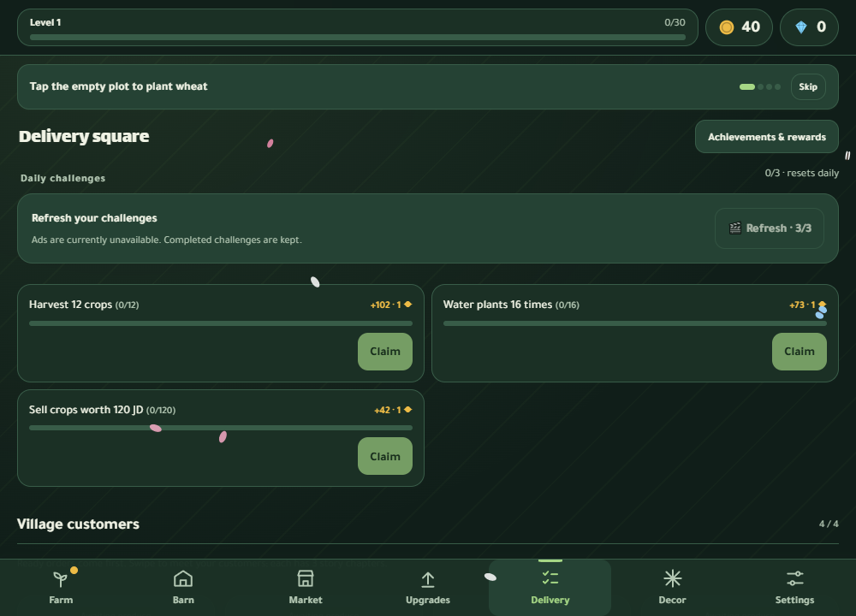The width and height of the screenshot is (856, 616).
Task: Open the Barn tab
Action: pyautogui.click(x=183, y=588)
